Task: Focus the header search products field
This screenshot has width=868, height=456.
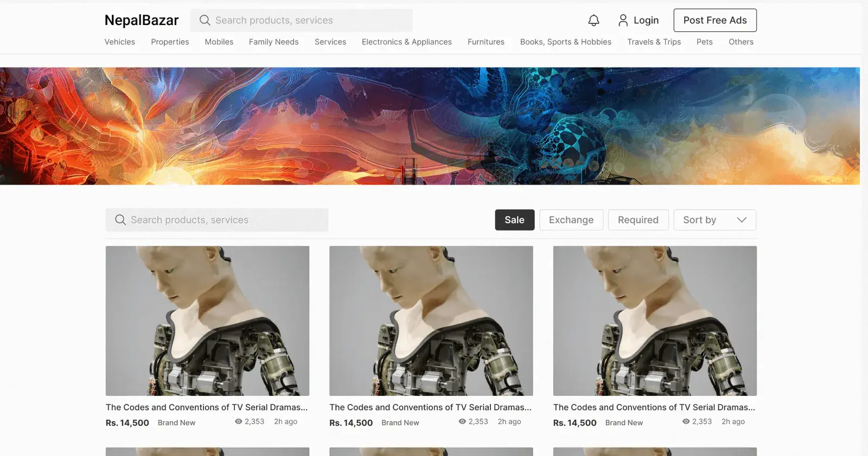Action: (301, 20)
